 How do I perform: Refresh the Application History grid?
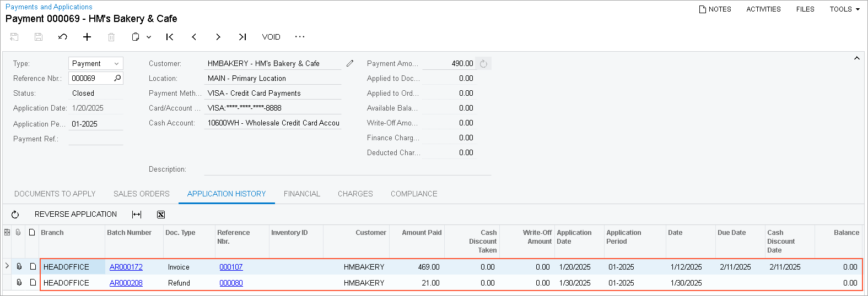15,215
